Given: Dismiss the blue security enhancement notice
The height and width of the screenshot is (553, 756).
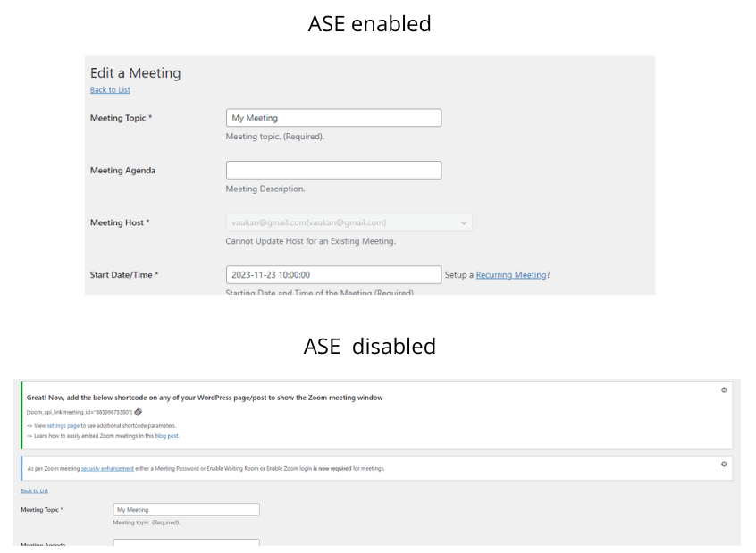Looking at the screenshot, I should 724,464.
